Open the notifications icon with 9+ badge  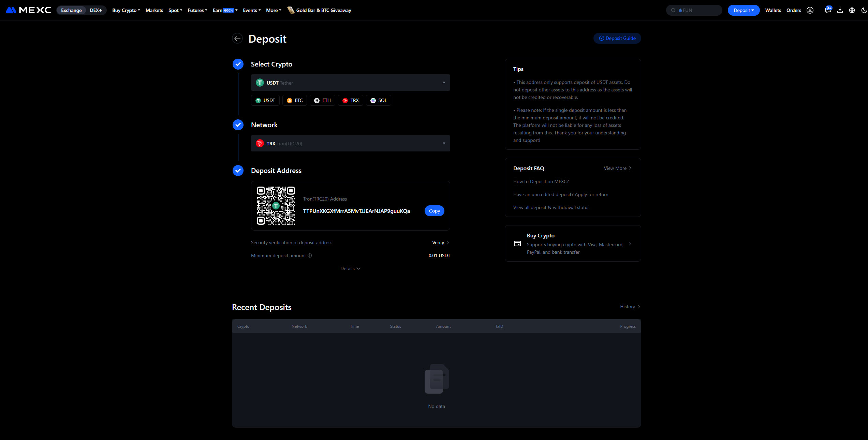point(828,10)
